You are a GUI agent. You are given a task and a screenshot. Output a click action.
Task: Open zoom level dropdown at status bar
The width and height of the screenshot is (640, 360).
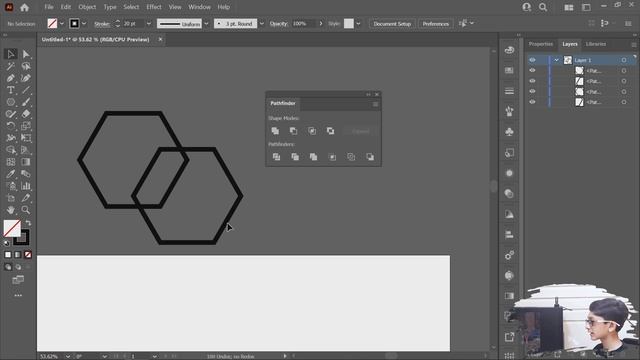coord(68,356)
